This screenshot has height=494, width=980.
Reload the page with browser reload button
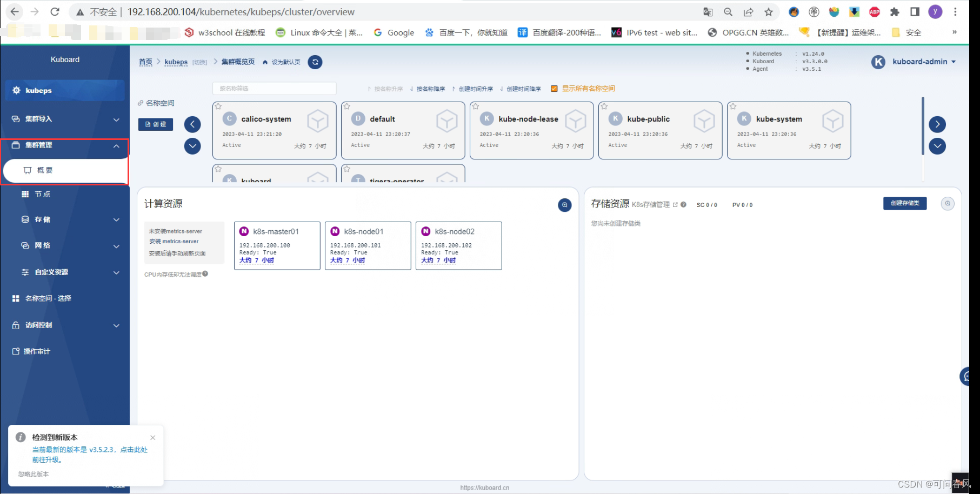coord(55,12)
